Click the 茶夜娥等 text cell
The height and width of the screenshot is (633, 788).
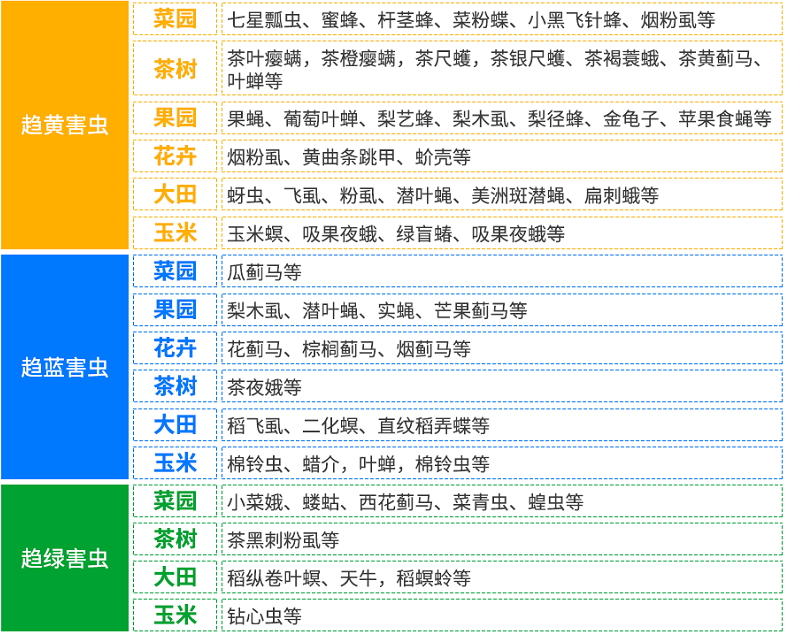(x=500, y=386)
